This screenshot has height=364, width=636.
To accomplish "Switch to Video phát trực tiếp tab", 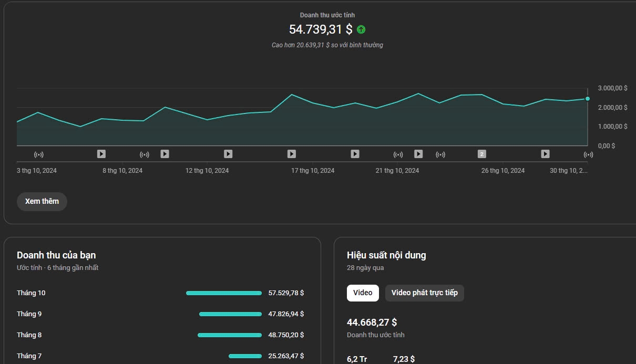I will coord(424,293).
